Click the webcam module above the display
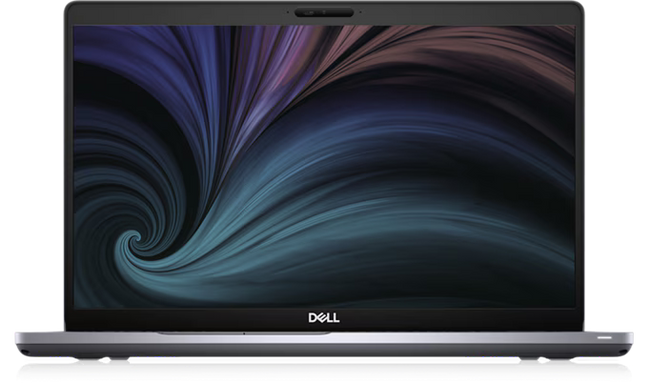The height and width of the screenshot is (383, 650). [x=324, y=13]
